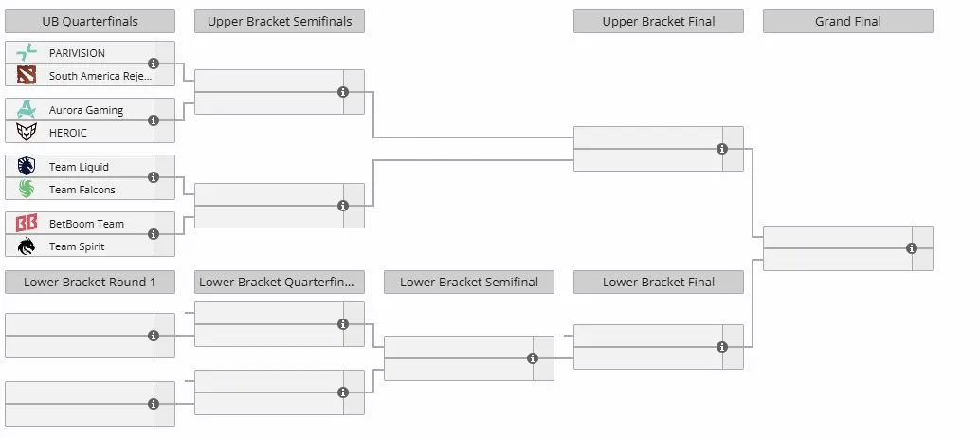
Task: Click the Grand Final column header
Action: pyautogui.click(x=848, y=21)
